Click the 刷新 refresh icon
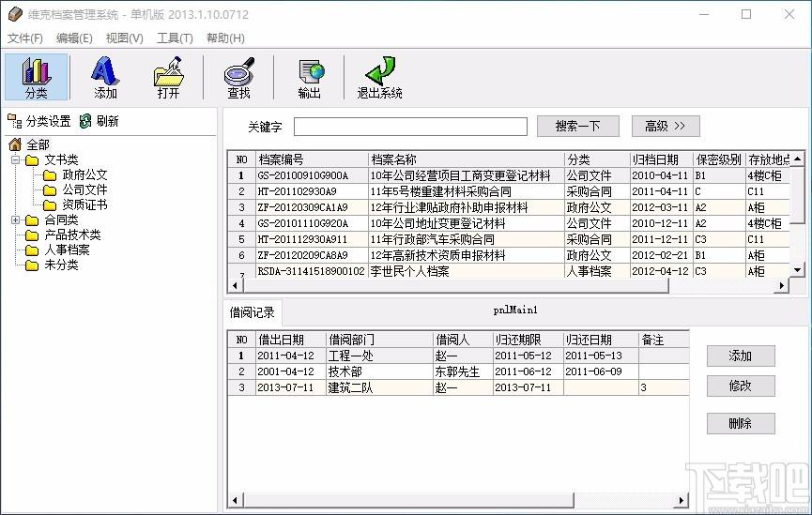The image size is (812, 515). pos(85,121)
